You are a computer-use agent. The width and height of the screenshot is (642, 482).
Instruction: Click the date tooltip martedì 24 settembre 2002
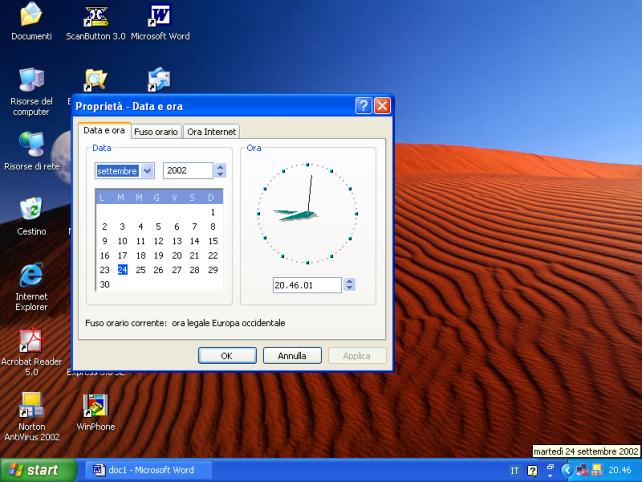[586, 451]
